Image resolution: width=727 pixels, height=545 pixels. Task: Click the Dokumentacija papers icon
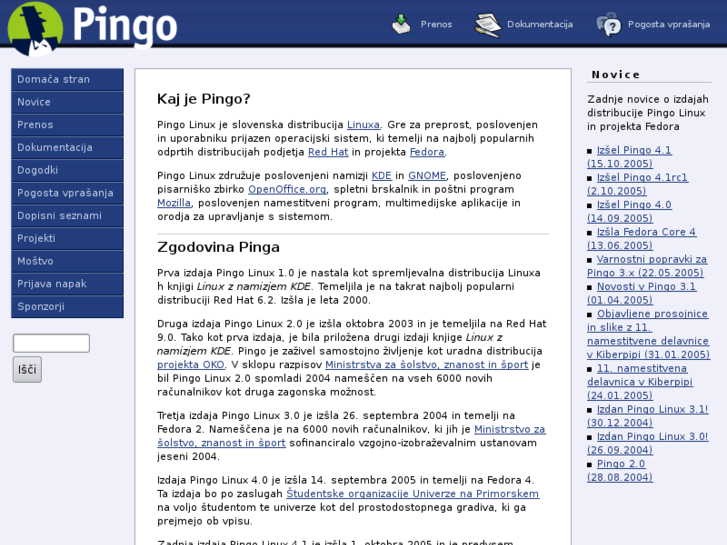pos(487,25)
